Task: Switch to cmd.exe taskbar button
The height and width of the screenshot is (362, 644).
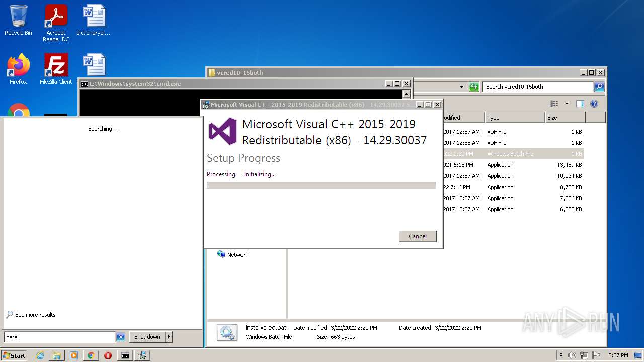Action: click(125, 355)
